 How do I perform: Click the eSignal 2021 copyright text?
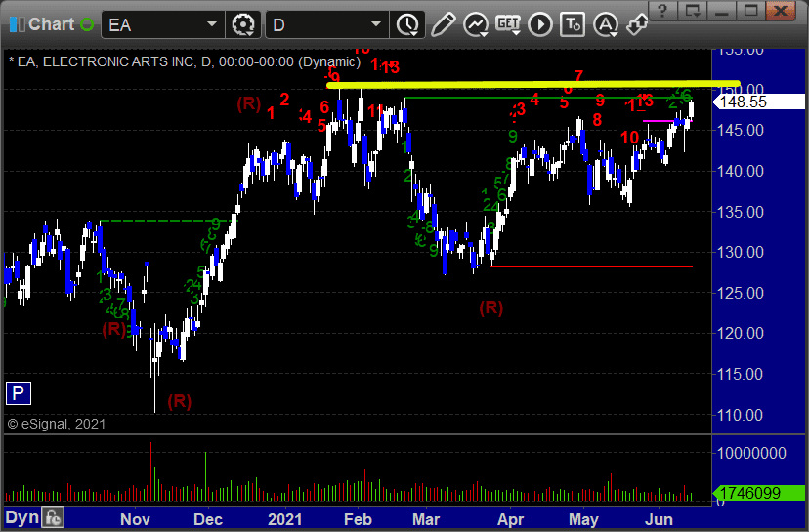click(57, 425)
